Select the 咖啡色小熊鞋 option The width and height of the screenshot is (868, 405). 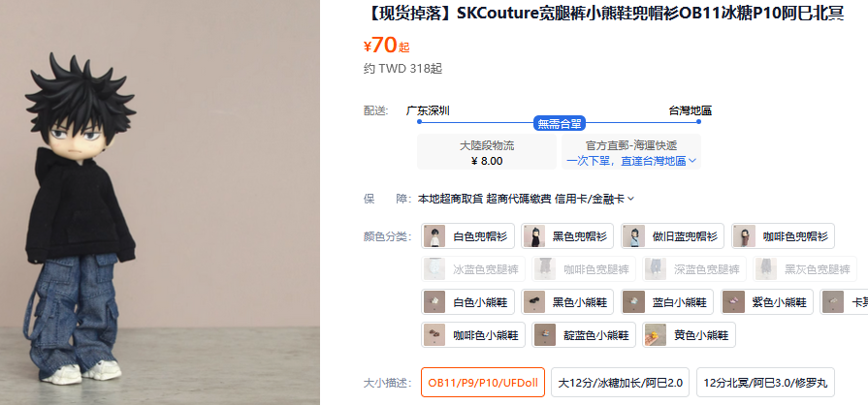(473, 334)
